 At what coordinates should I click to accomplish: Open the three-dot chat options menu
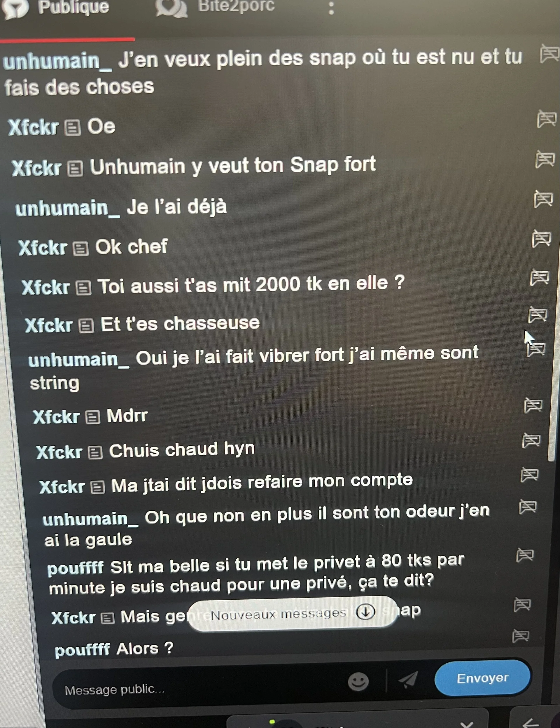point(331,8)
